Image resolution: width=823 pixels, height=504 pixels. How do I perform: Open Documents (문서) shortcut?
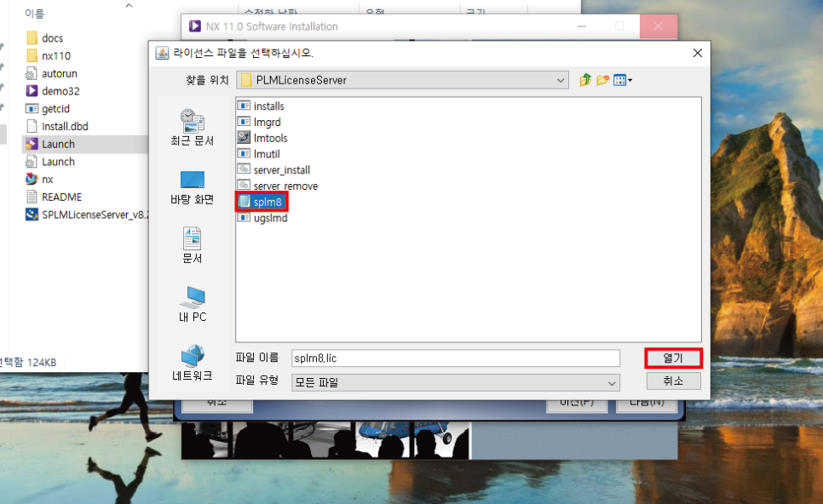[192, 245]
